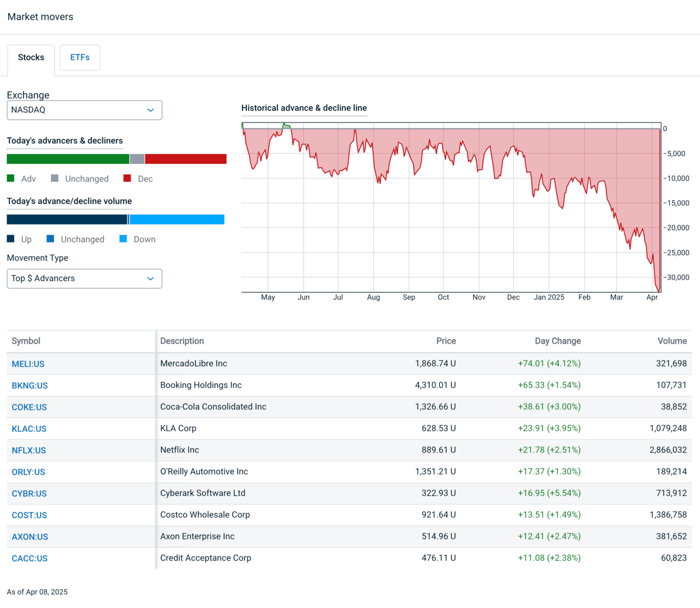This screenshot has width=700, height=608.
Task: Open the MELI:US symbol link
Action: [x=28, y=364]
